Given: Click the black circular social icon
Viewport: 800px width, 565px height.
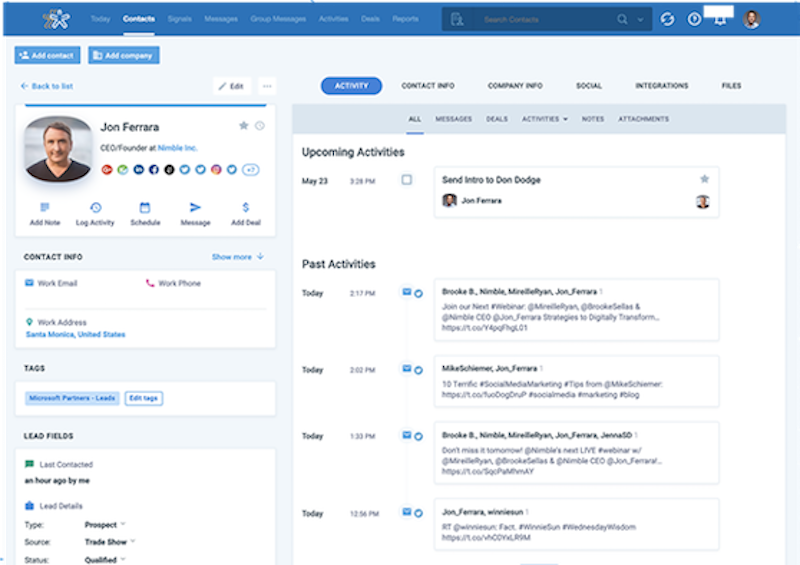Looking at the screenshot, I should click(169, 169).
